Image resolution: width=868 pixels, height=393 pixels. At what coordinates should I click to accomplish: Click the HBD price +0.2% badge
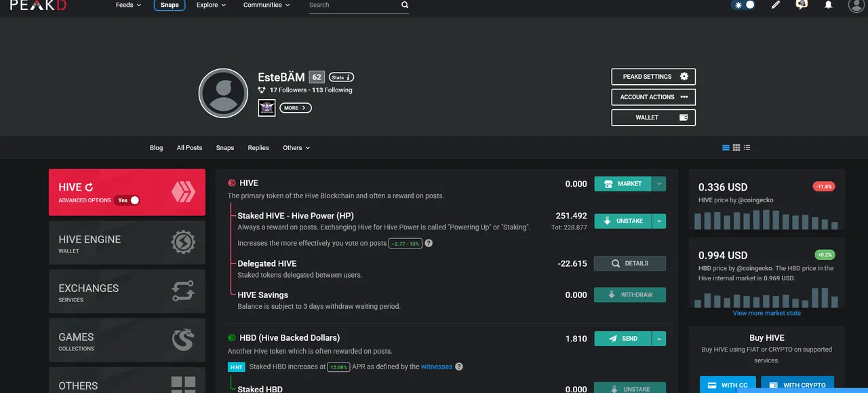825,255
